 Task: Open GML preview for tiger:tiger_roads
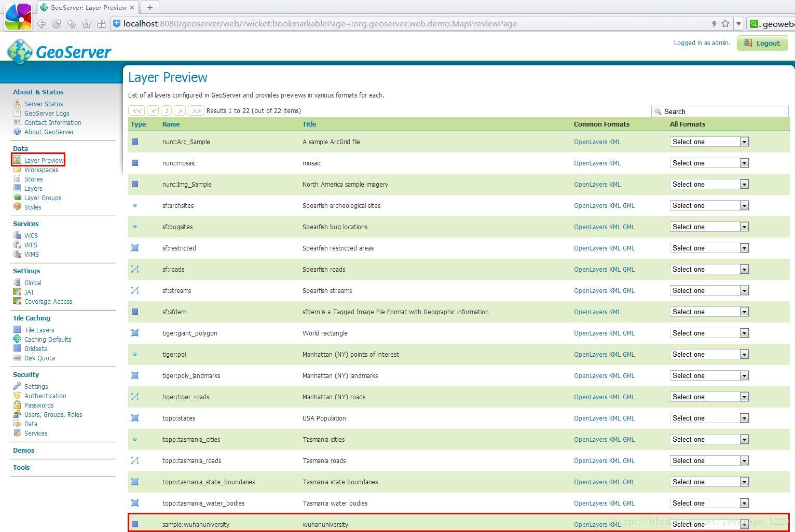(x=628, y=397)
